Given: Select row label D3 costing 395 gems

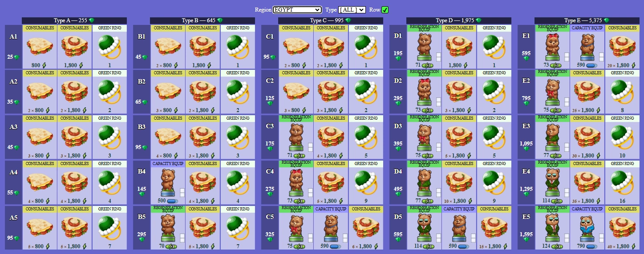Looking at the screenshot, I should point(398,137).
